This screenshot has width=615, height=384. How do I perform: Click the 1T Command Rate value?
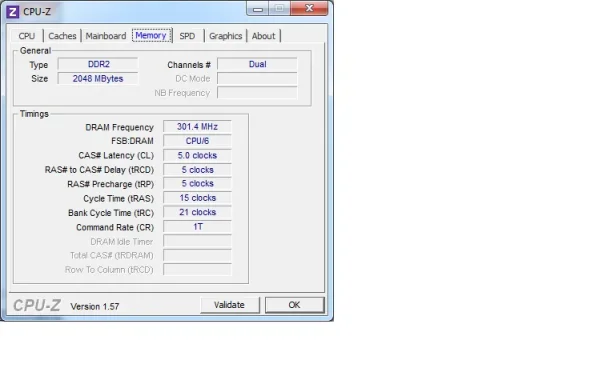197,227
